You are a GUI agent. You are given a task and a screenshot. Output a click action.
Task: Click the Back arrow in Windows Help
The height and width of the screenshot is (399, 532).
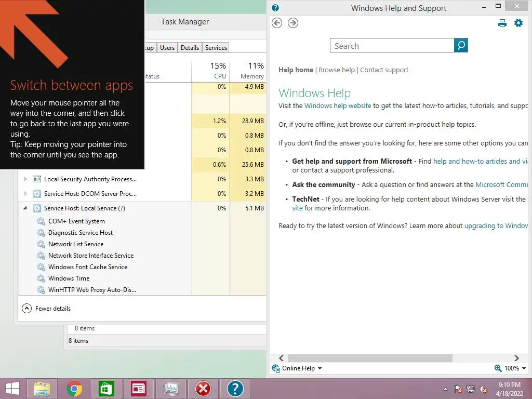point(277,23)
